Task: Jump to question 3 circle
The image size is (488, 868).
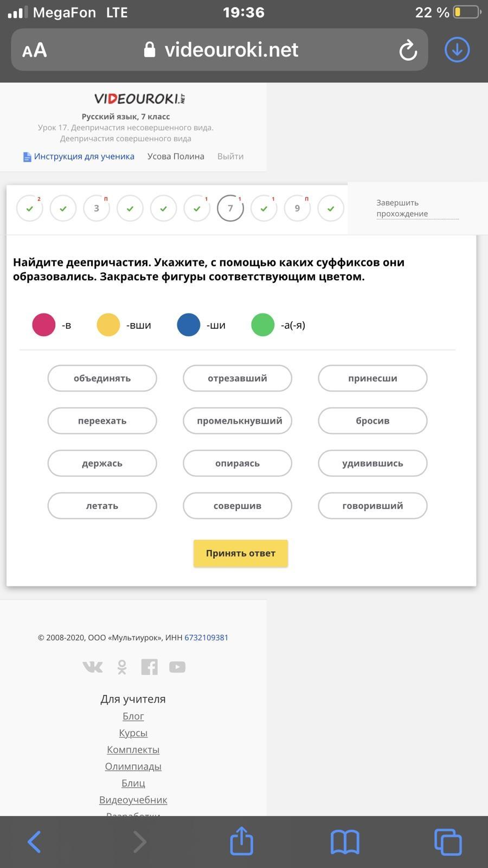Action: click(97, 208)
